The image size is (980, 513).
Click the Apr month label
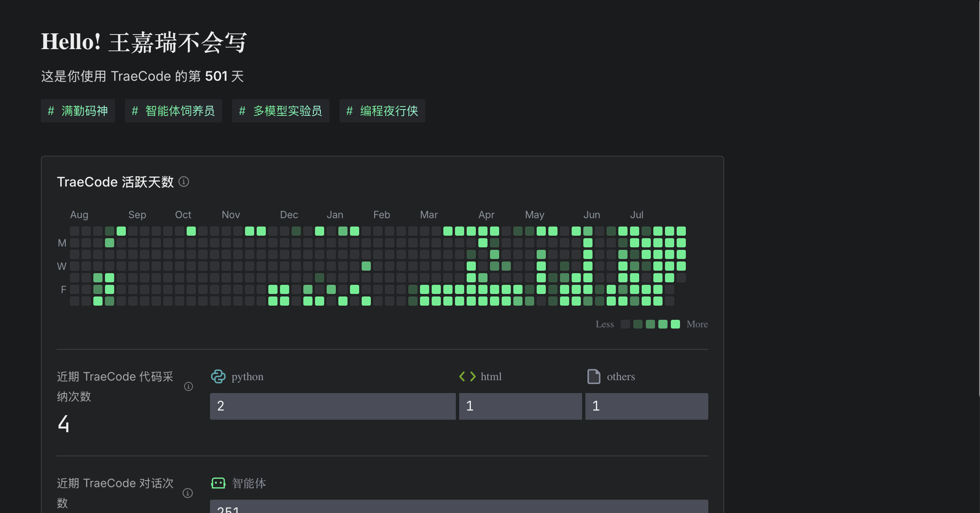[x=486, y=215]
